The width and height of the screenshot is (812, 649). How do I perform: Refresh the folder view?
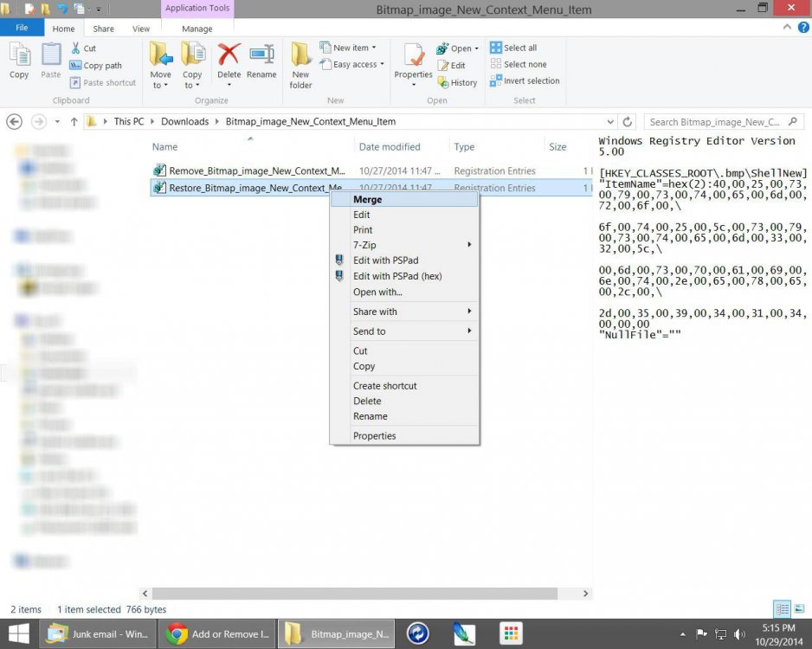click(627, 122)
